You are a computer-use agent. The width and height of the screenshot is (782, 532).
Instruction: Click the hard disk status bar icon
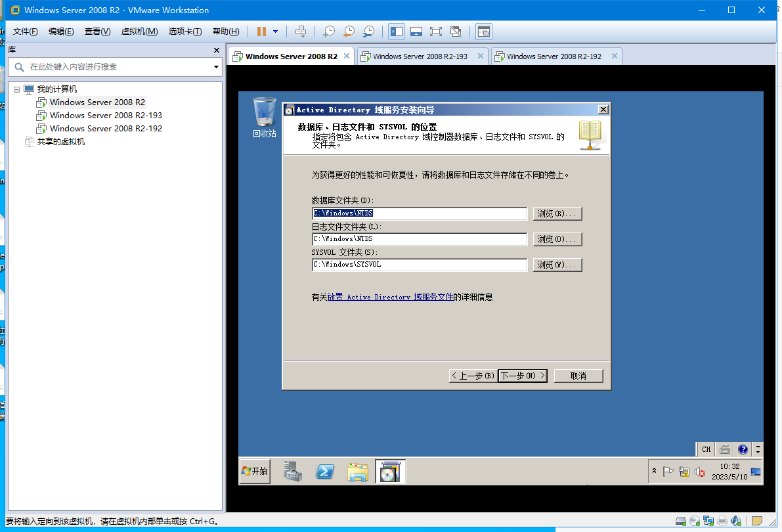click(x=681, y=521)
